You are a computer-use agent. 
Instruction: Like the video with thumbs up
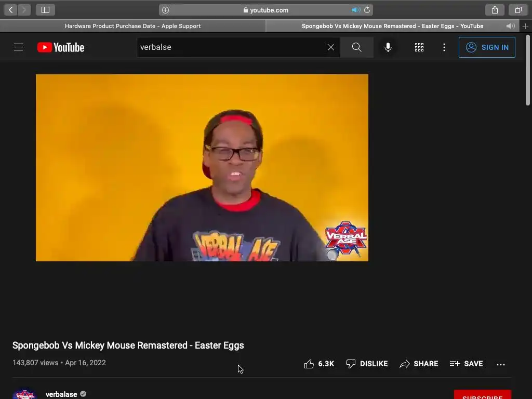pos(319,364)
